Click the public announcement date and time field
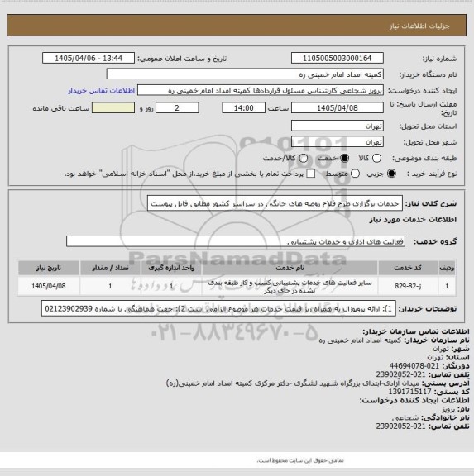474x476 pixels. pyautogui.click(x=89, y=58)
